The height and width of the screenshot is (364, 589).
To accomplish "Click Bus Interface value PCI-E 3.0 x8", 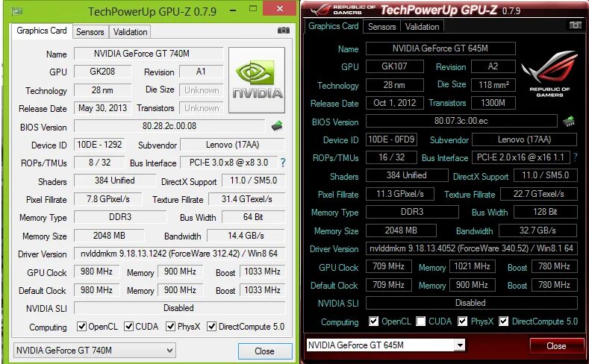I will pyautogui.click(x=228, y=163).
